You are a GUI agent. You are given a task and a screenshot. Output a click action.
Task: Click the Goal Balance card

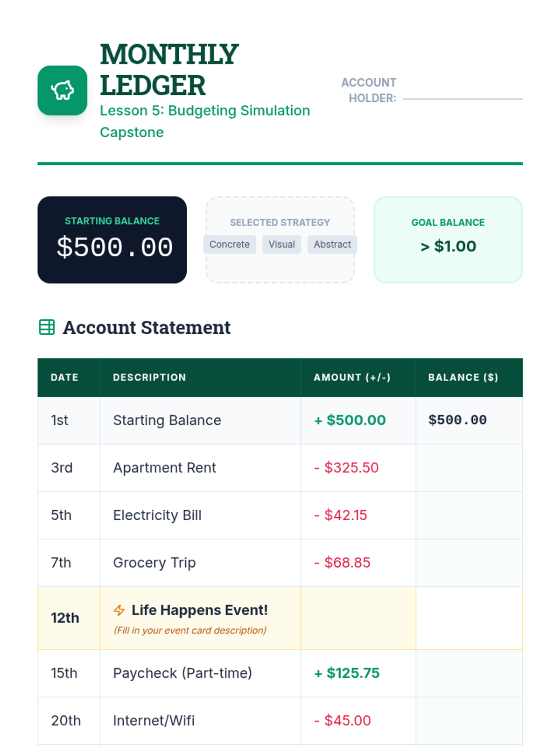pos(448,240)
